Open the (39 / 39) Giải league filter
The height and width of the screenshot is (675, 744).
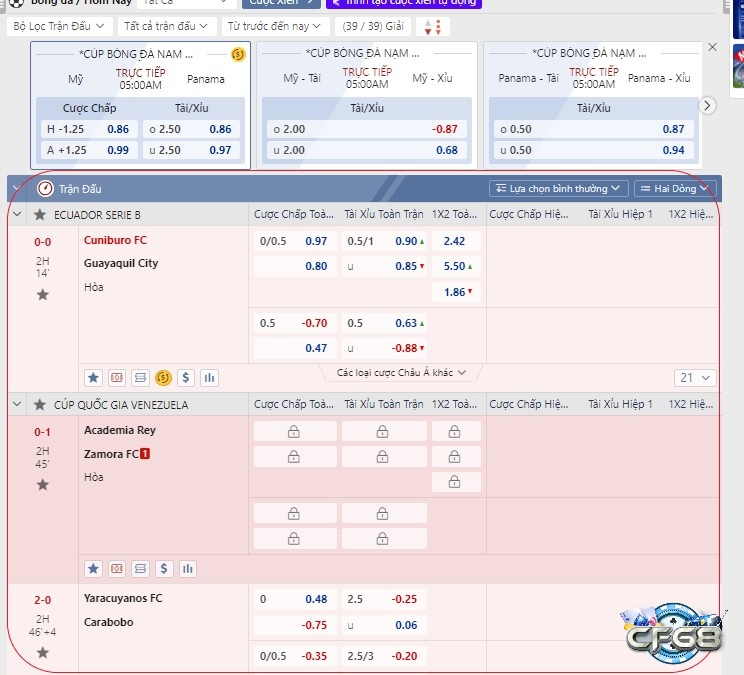click(x=373, y=26)
